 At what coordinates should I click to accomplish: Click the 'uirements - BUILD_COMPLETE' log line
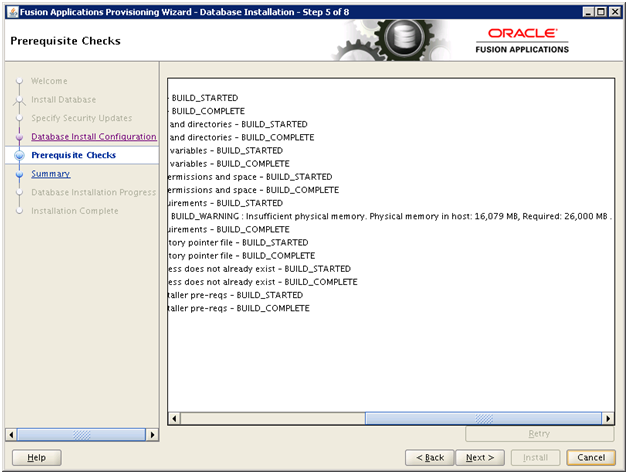(x=229, y=230)
